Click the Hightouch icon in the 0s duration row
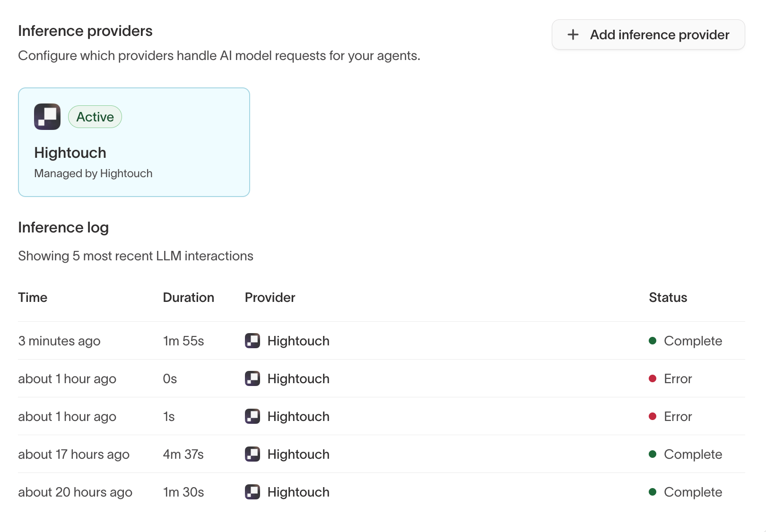Image resolution: width=766 pixels, height=532 pixels. 252,378
